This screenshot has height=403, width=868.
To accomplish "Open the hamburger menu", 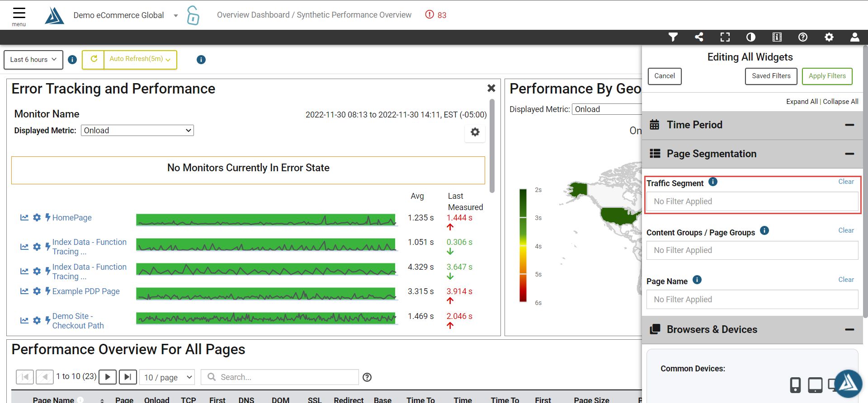I will (x=19, y=16).
